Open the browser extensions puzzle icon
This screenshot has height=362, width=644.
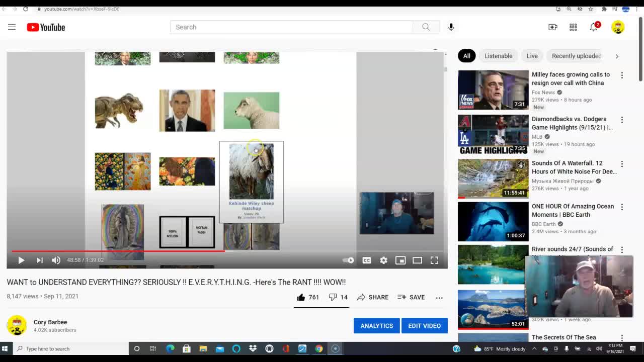pyautogui.click(x=604, y=9)
